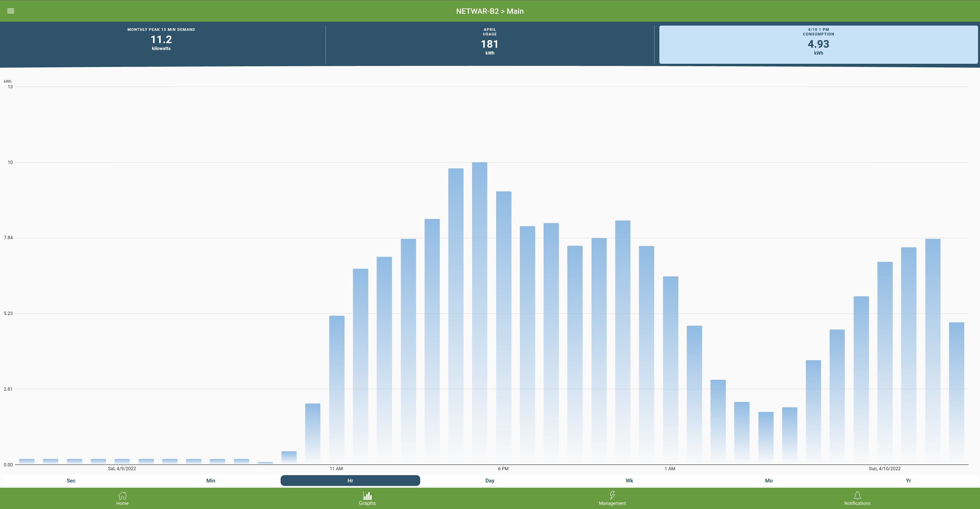The width and height of the screenshot is (980, 509).
Task: Click the NETWAR-B2 > Main title
Action: (490, 11)
